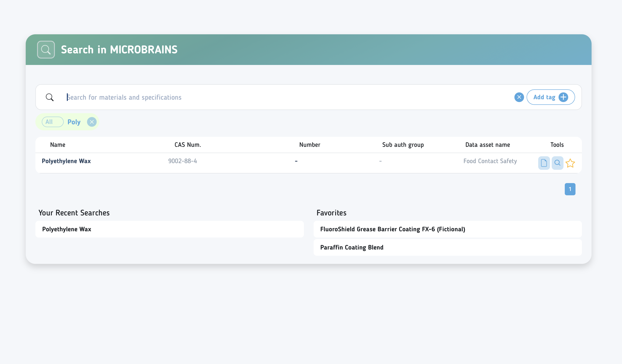The image size is (622, 364).
Task: Favorite Polyethylene Wax with the star icon
Action: [x=570, y=163]
